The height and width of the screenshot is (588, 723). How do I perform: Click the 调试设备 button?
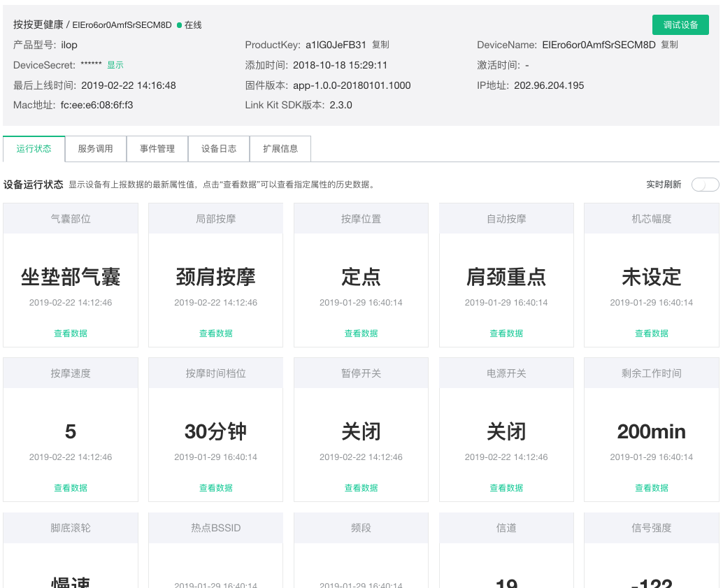click(680, 25)
